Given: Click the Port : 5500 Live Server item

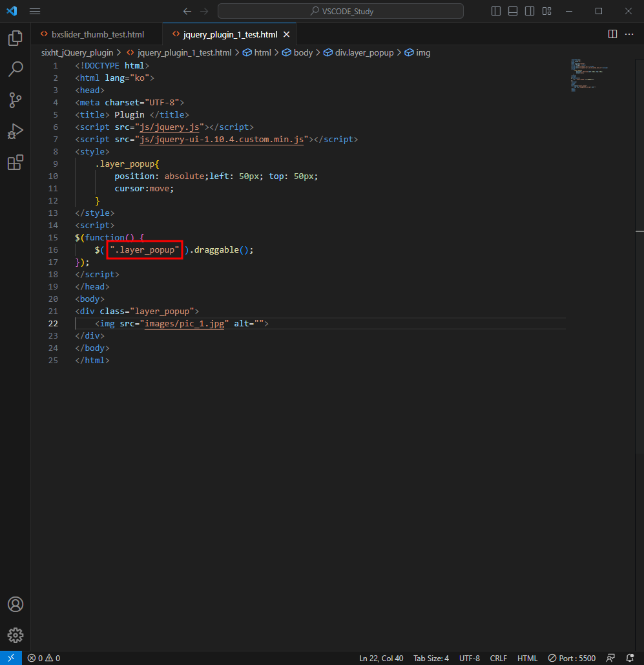Looking at the screenshot, I should [572, 658].
